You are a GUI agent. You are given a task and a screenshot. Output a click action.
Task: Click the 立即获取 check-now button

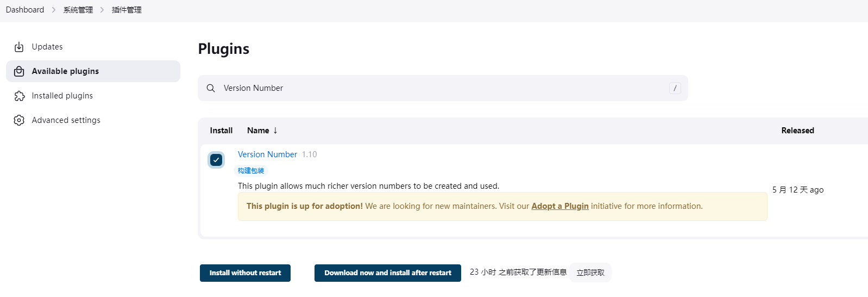coord(590,273)
